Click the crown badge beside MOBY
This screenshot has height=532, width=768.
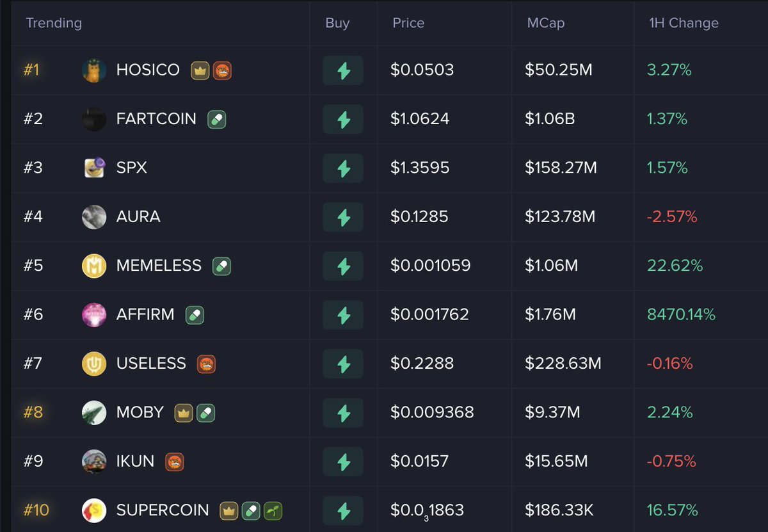184,413
